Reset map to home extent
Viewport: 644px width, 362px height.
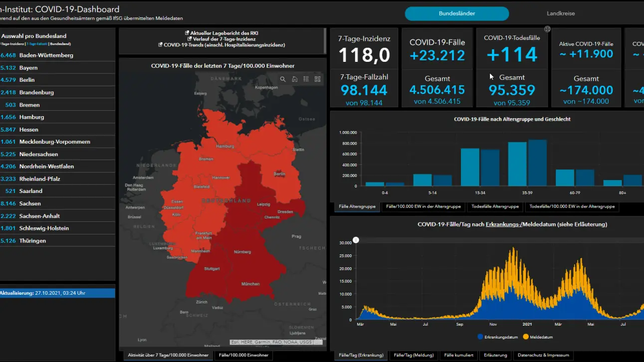(294, 79)
